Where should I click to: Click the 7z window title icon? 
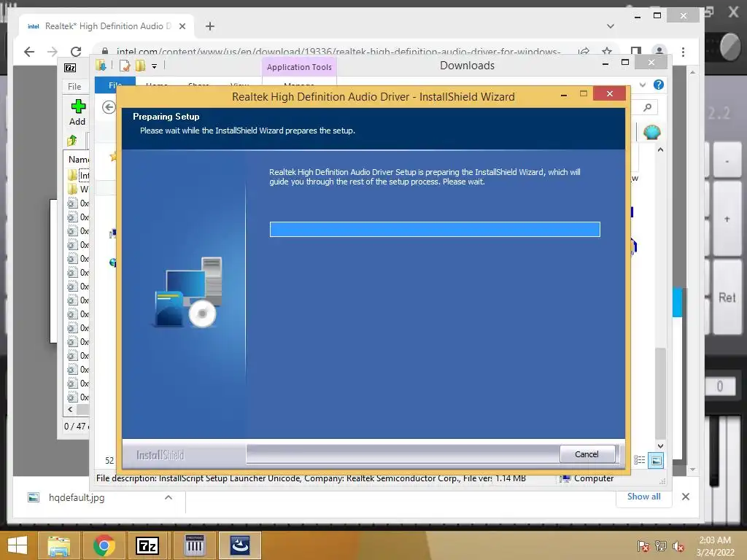click(x=70, y=68)
